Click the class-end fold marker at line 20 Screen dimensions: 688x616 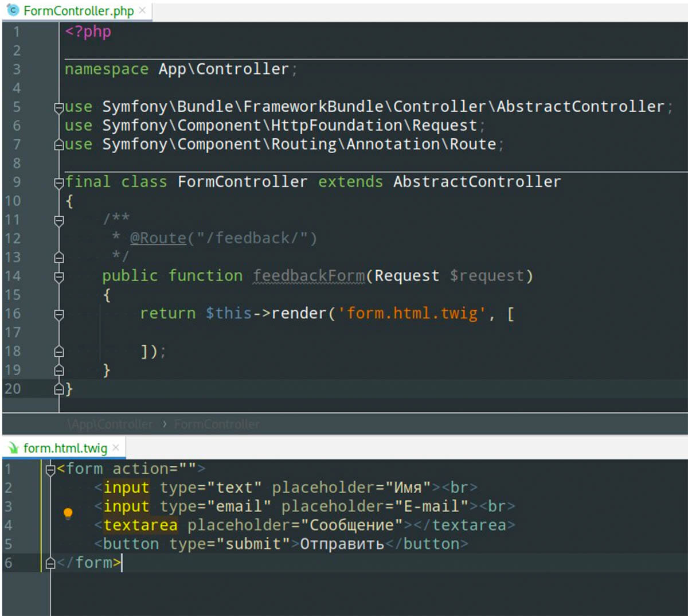point(60,388)
